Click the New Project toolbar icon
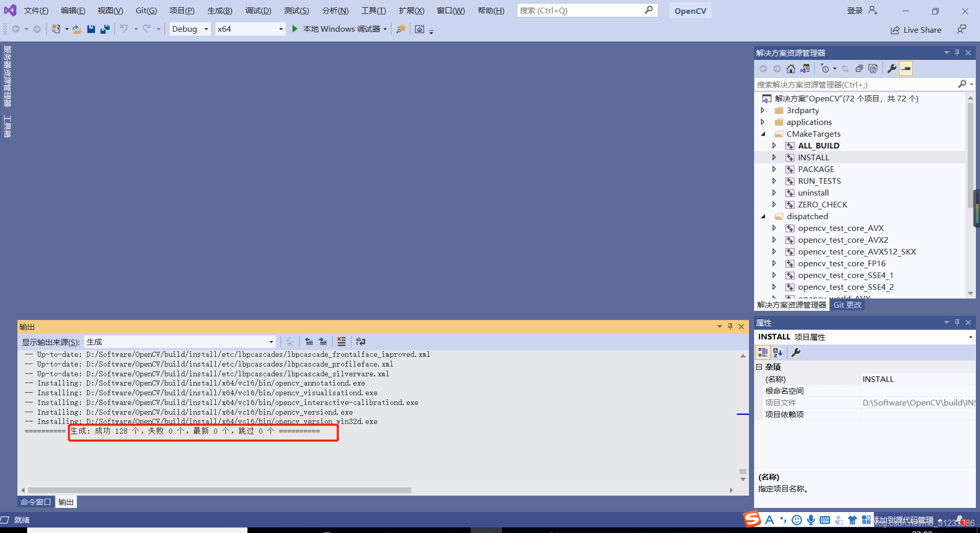Image resolution: width=980 pixels, height=533 pixels. (x=56, y=29)
